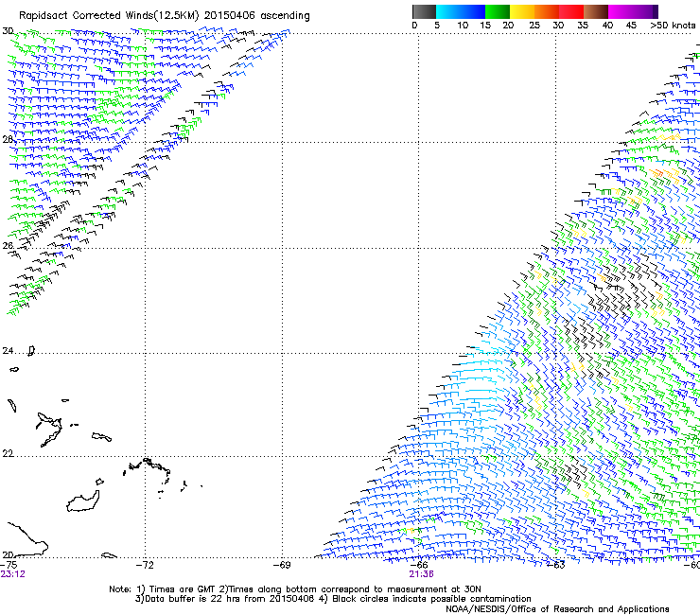The width and height of the screenshot is (700, 615).
Task: Click the green 15-20 knots legend swatch
Action: pyautogui.click(x=498, y=11)
